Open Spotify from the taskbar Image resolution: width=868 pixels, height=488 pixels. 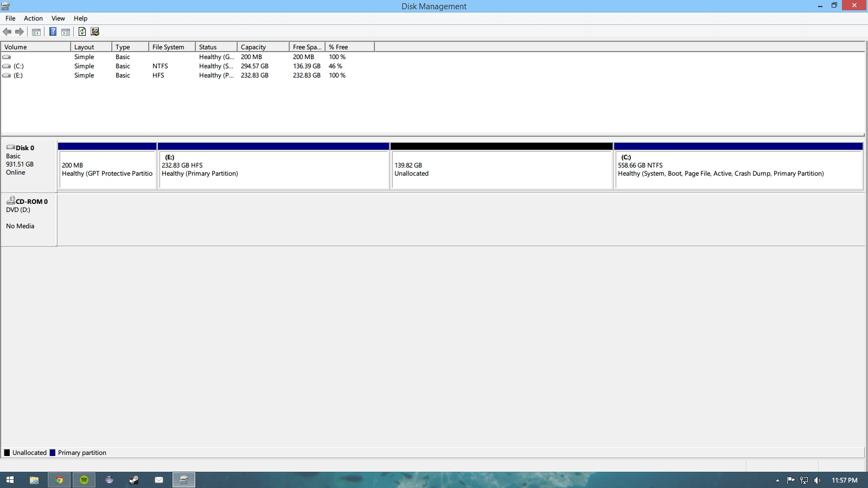point(84,480)
